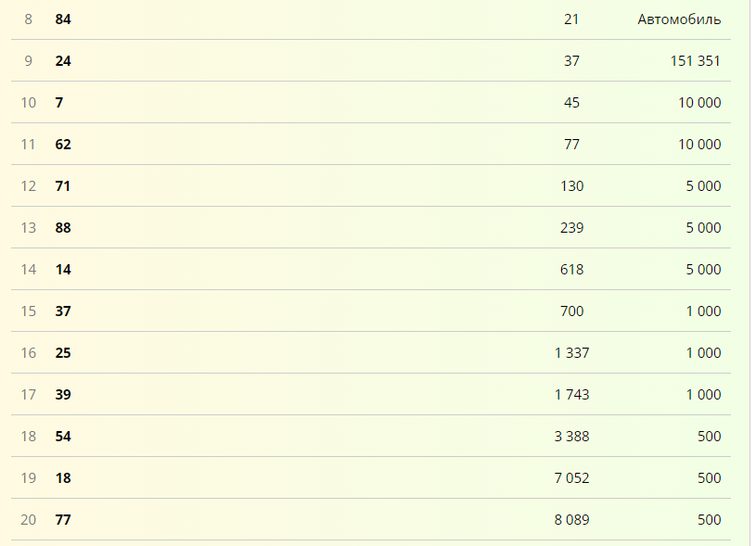Click the 500 prize in row 20
Viewport: 756px width, 546px height.
pyautogui.click(x=710, y=520)
